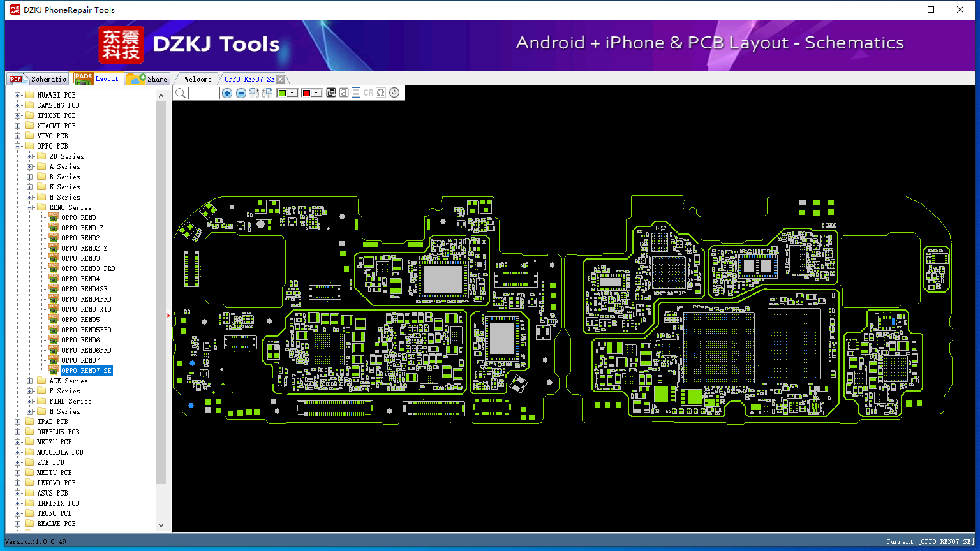This screenshot has width=980, height=551.
Task: Click the PCB file icon beside OPPO RENO X10
Action: [54, 309]
